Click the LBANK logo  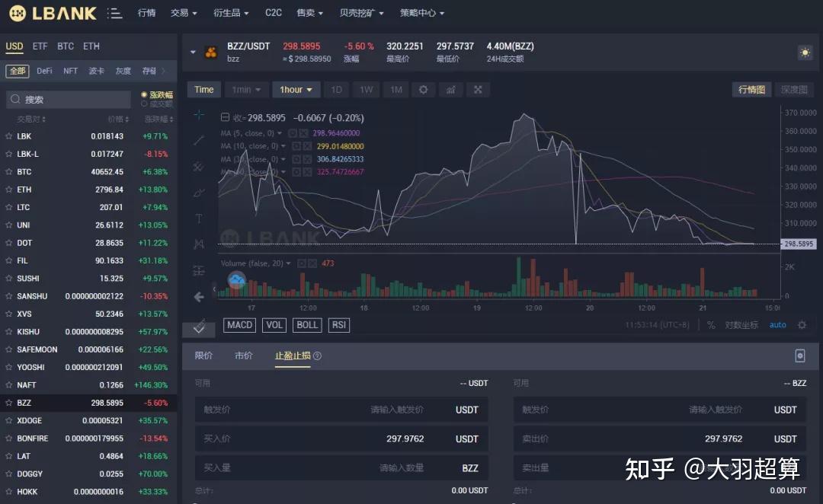coord(53,13)
